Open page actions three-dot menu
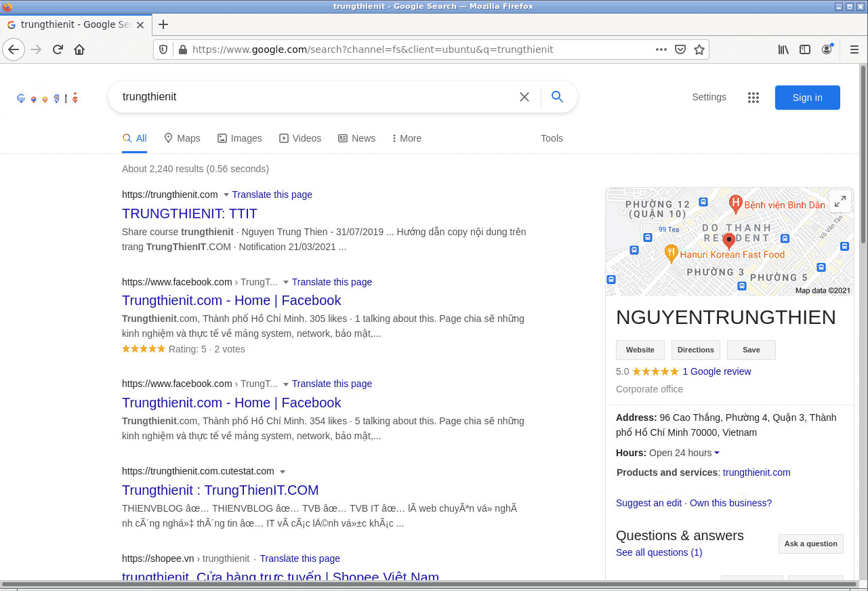Image resolution: width=868 pixels, height=591 pixels. coord(661,49)
